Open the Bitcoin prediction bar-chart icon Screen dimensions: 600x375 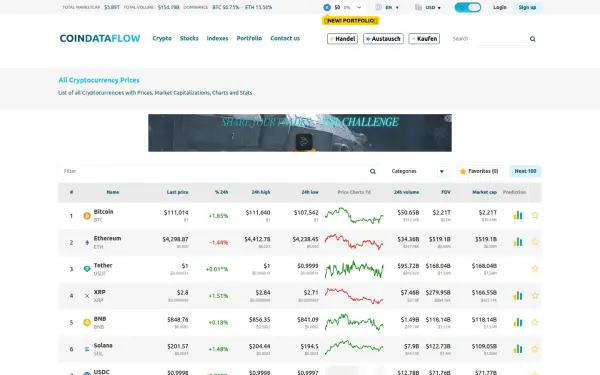click(x=518, y=215)
